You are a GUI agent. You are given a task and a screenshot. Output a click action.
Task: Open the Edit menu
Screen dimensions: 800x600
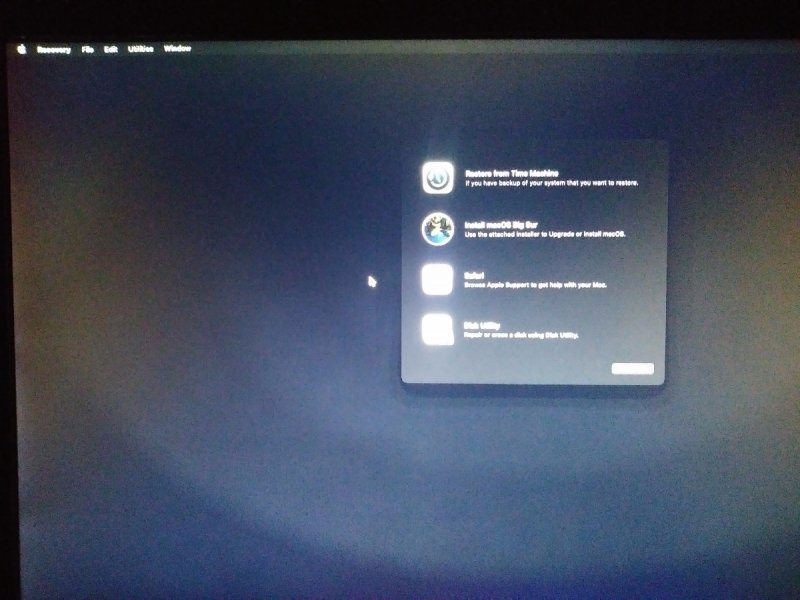click(x=111, y=49)
